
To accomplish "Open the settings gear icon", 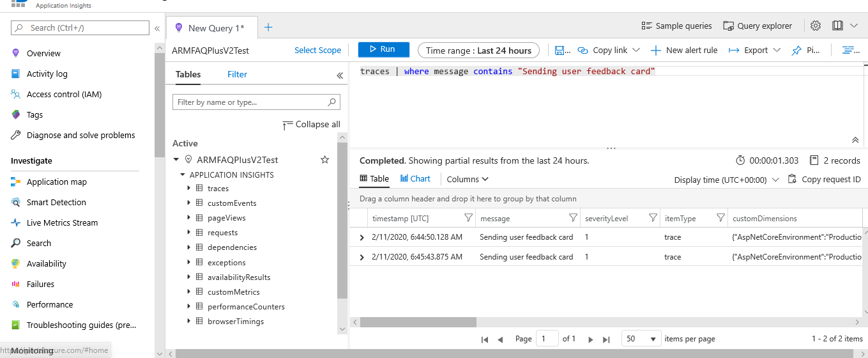I will coord(816,26).
